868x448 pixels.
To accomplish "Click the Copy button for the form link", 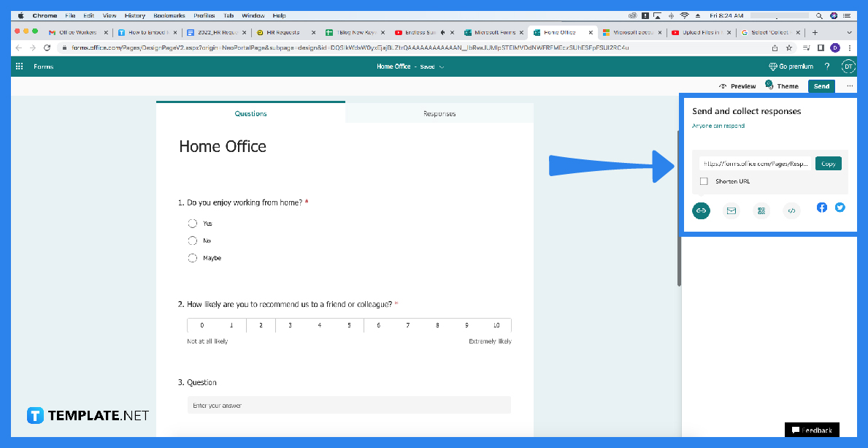I will [828, 163].
